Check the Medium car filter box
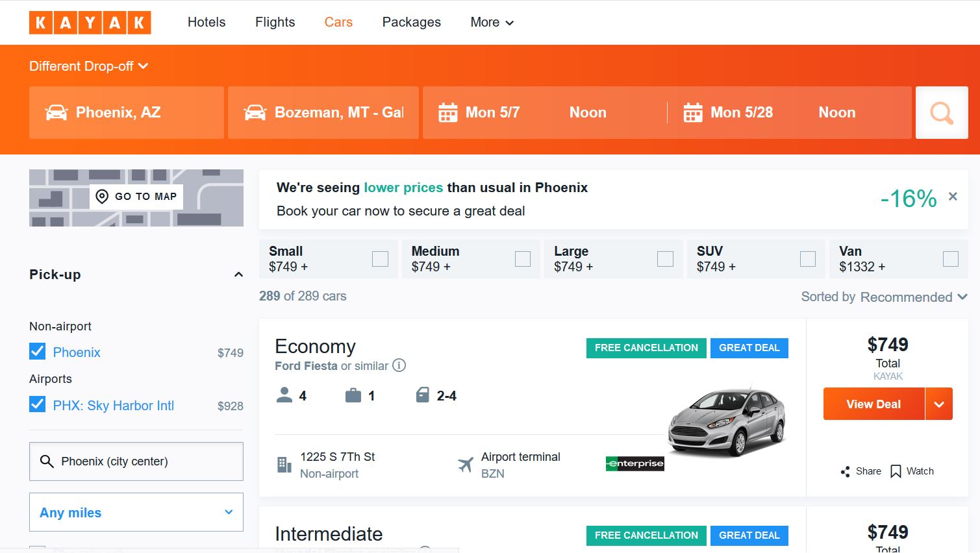 pos(523,259)
